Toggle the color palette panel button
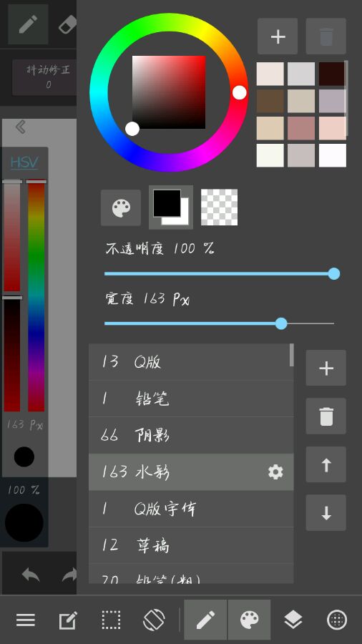The height and width of the screenshot is (644, 362). click(121, 208)
